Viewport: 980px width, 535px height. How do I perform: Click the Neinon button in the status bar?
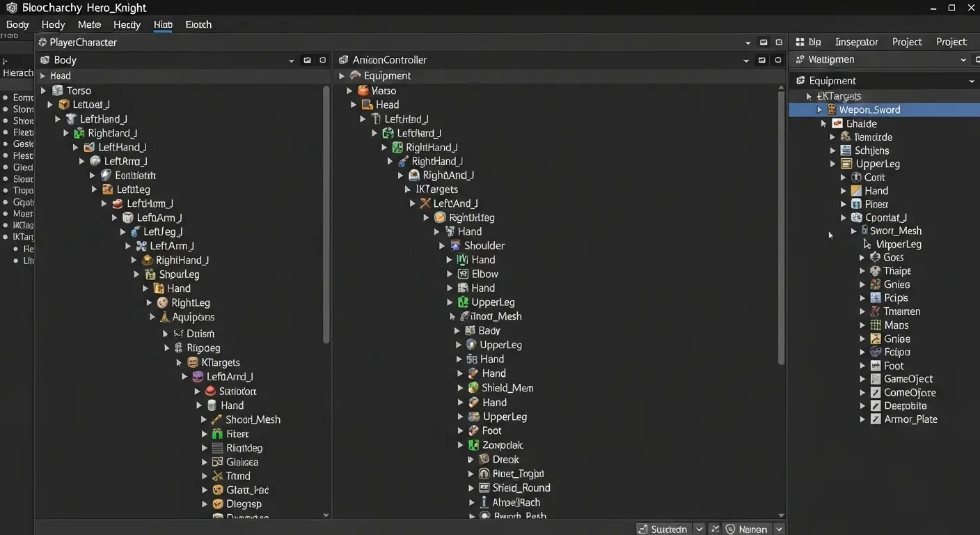[x=751, y=529]
